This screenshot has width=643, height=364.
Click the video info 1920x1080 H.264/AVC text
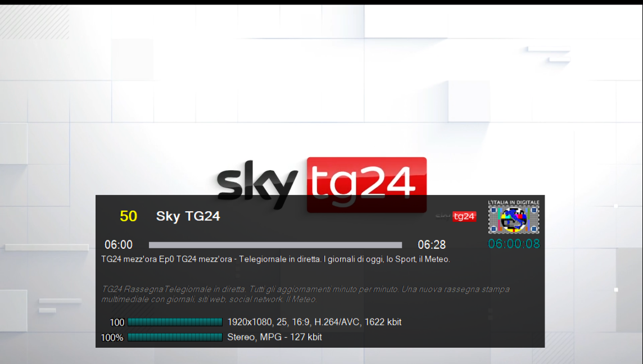tap(314, 322)
